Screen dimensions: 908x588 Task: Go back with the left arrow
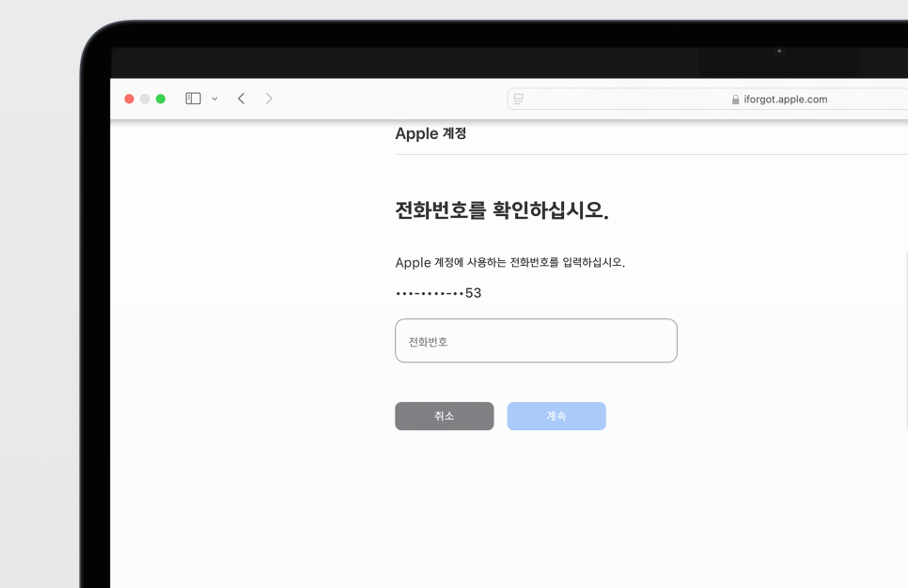click(x=242, y=99)
